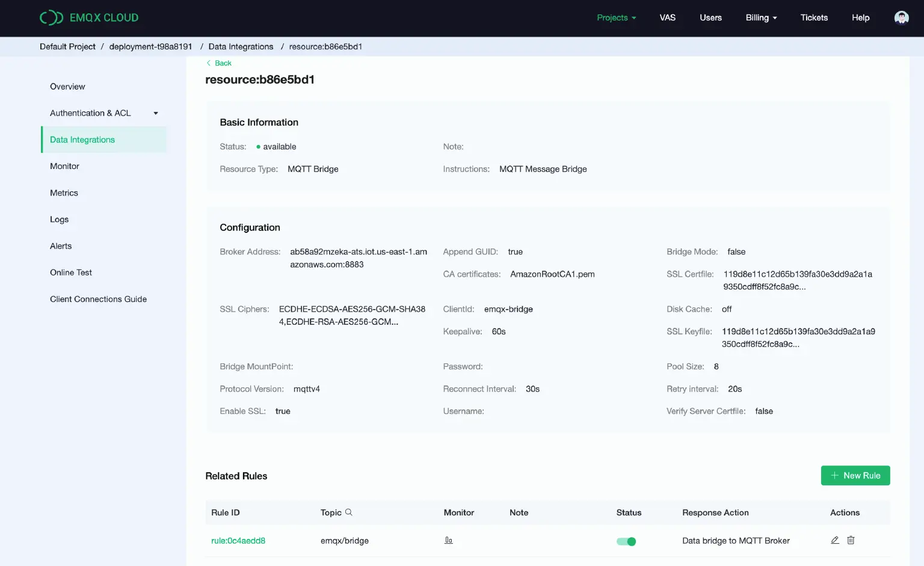
Task: Open the Client Connections Guide page
Action: click(98, 299)
